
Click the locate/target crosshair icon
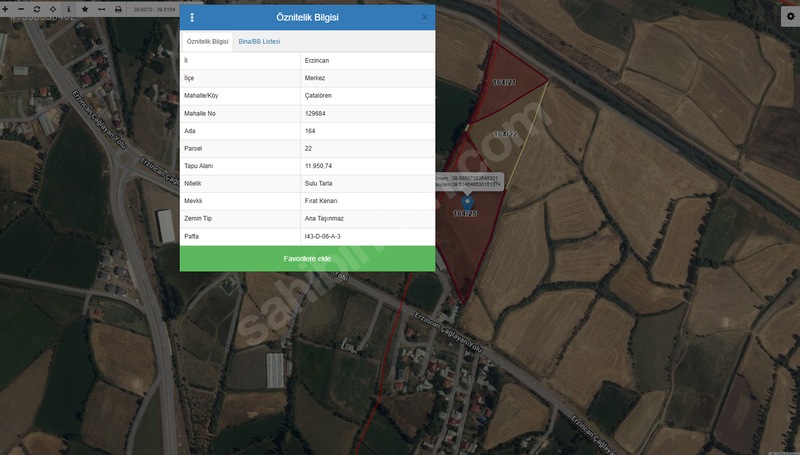[x=53, y=9]
